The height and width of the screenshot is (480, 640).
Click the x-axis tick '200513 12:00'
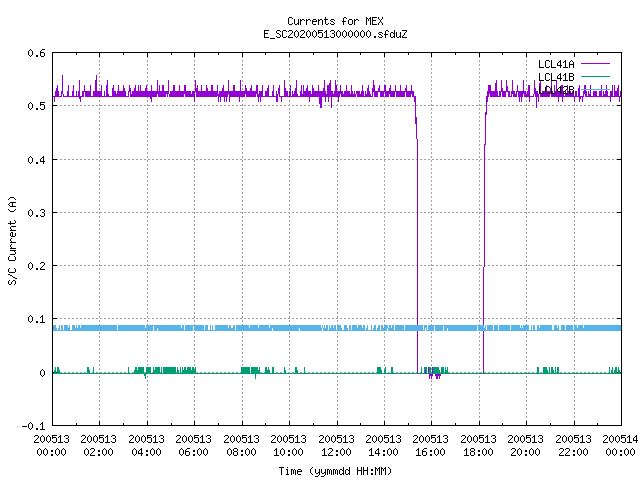coord(336,446)
